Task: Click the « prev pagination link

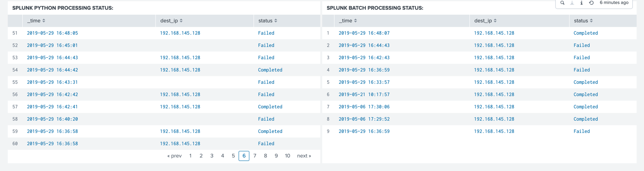Action: [x=175, y=156]
